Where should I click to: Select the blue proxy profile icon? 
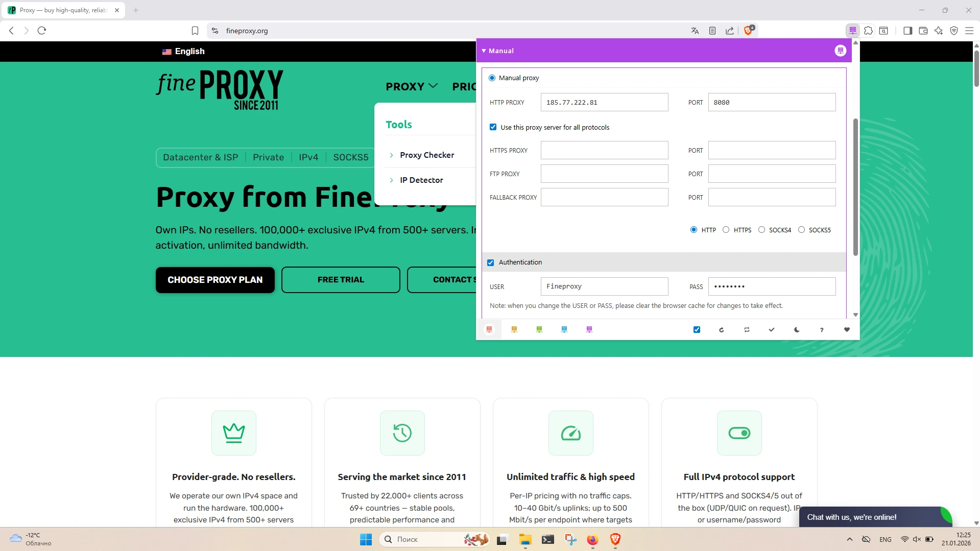(x=564, y=329)
